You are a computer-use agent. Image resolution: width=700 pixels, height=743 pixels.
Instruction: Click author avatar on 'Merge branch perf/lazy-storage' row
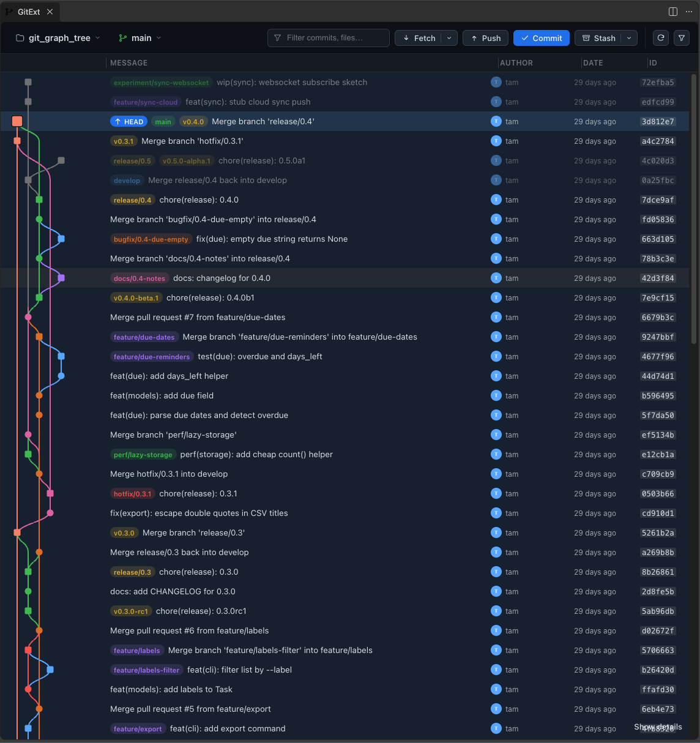click(496, 435)
